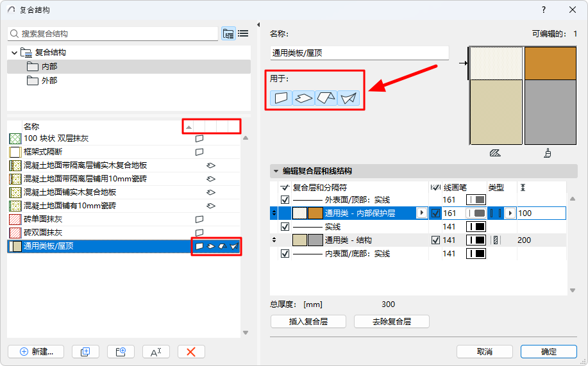
Task: Select 混凝土地面带隔离层铺实木复合地板 composite
Action: [124, 165]
